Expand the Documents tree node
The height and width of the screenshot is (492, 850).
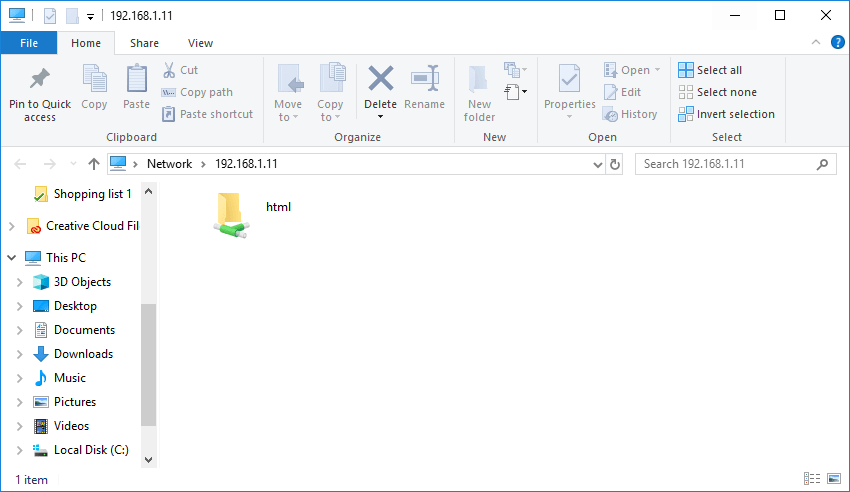point(20,330)
